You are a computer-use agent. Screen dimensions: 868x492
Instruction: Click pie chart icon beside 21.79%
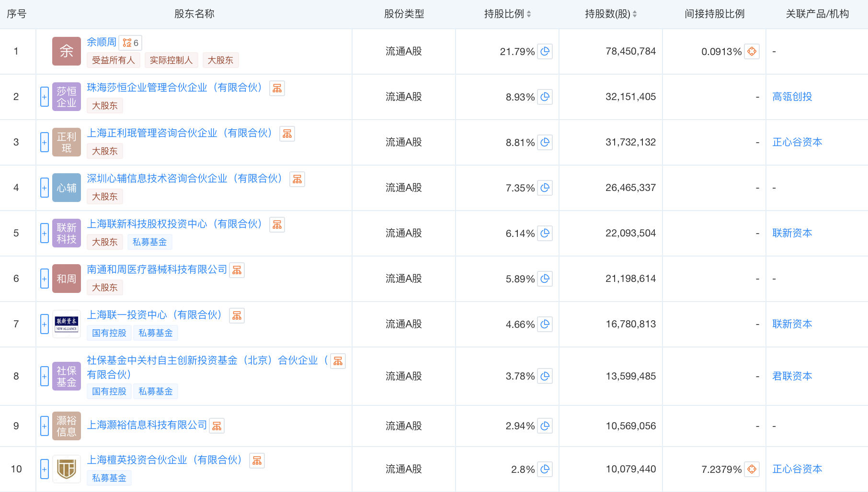[545, 51]
